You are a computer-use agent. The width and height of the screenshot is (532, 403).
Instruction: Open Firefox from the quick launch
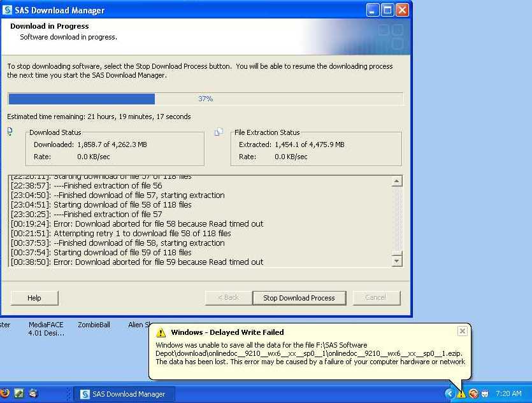[x=4, y=393]
